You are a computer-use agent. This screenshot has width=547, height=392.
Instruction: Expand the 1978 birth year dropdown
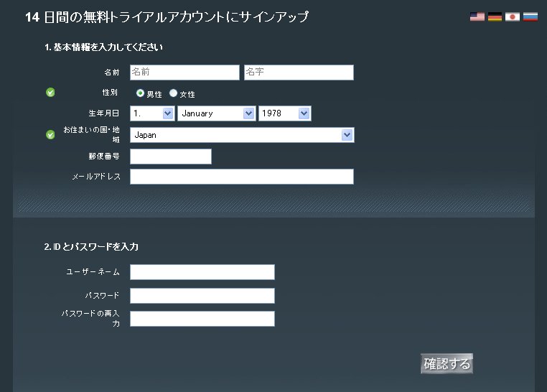(284, 113)
